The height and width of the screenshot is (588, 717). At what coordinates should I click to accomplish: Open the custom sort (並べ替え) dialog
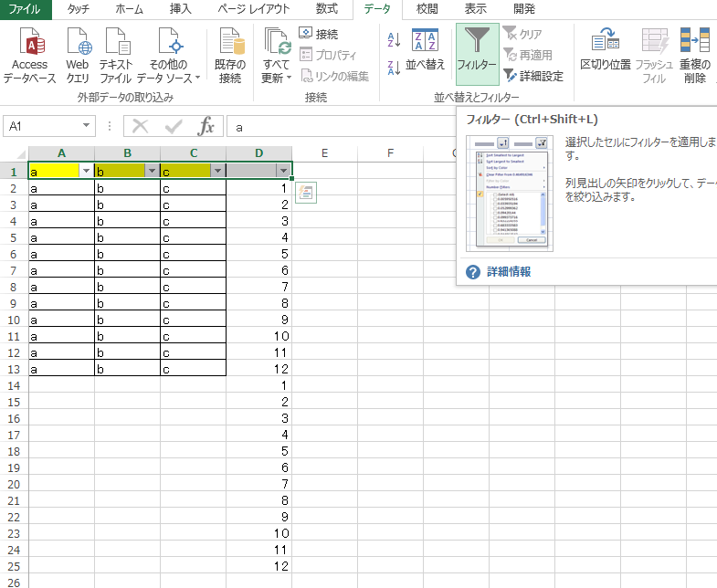[426, 52]
